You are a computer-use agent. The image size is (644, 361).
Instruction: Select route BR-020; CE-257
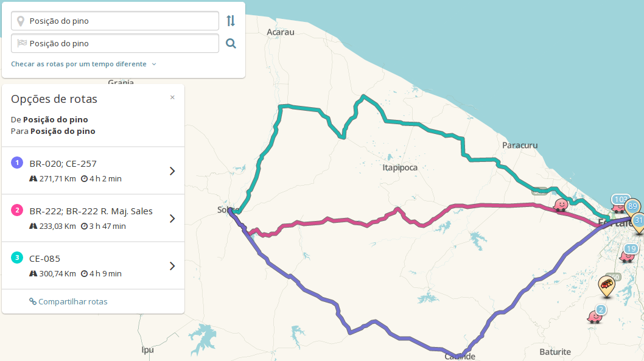(x=93, y=170)
